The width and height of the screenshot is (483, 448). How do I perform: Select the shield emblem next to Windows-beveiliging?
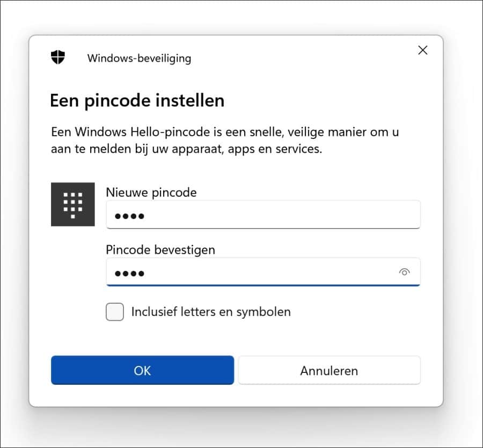pyautogui.click(x=57, y=57)
